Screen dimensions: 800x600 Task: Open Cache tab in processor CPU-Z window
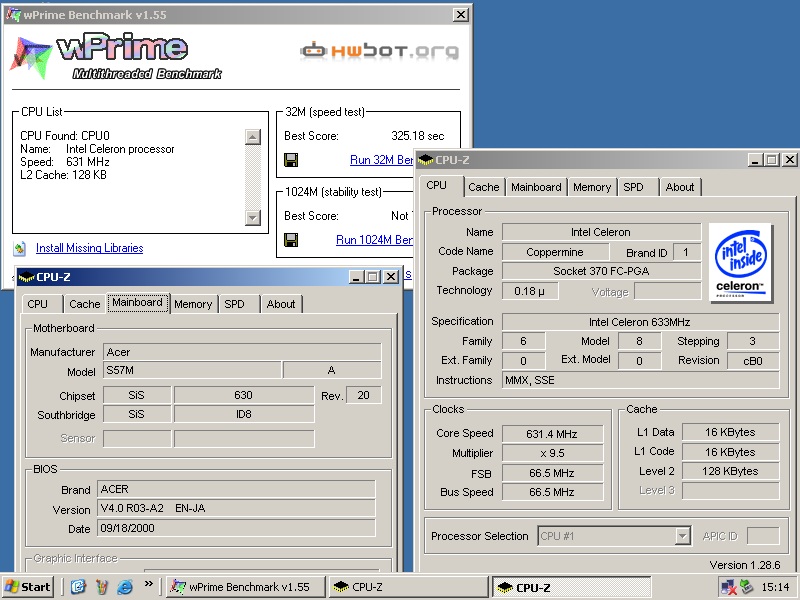484,187
